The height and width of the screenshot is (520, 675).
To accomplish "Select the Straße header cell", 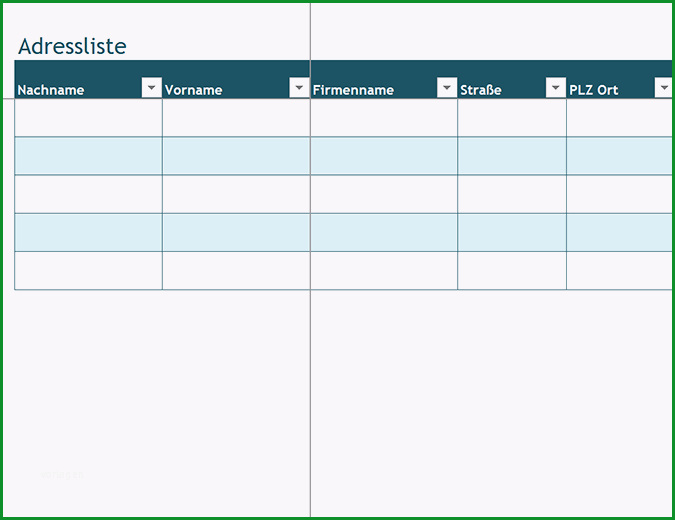I will [x=512, y=80].
